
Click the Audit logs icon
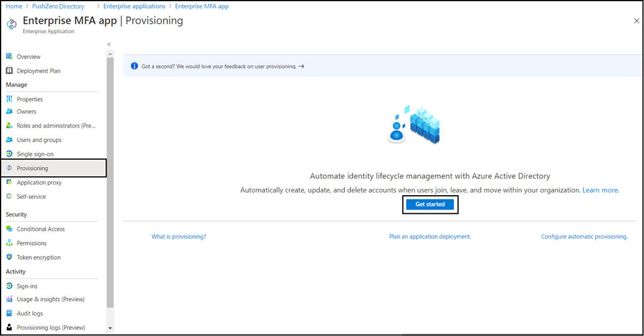click(9, 313)
